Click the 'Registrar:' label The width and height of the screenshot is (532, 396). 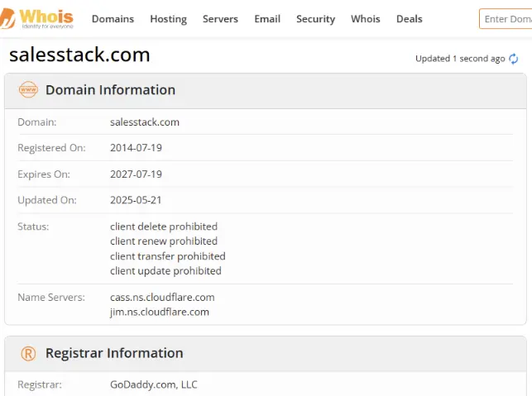coord(40,384)
